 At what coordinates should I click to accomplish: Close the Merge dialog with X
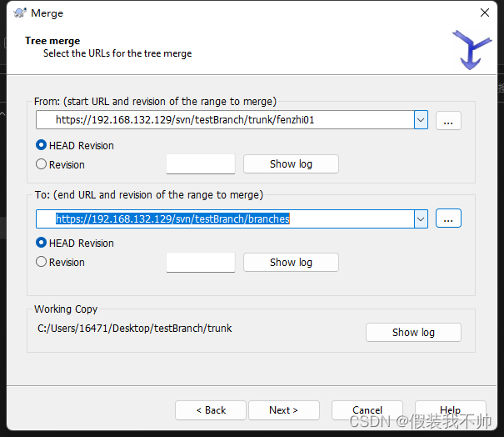pos(484,13)
